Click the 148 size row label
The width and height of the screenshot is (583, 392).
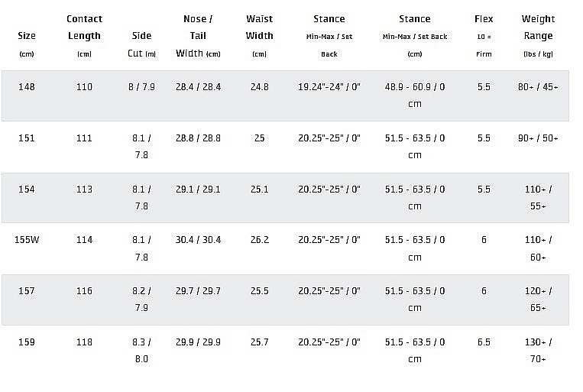pyautogui.click(x=27, y=87)
